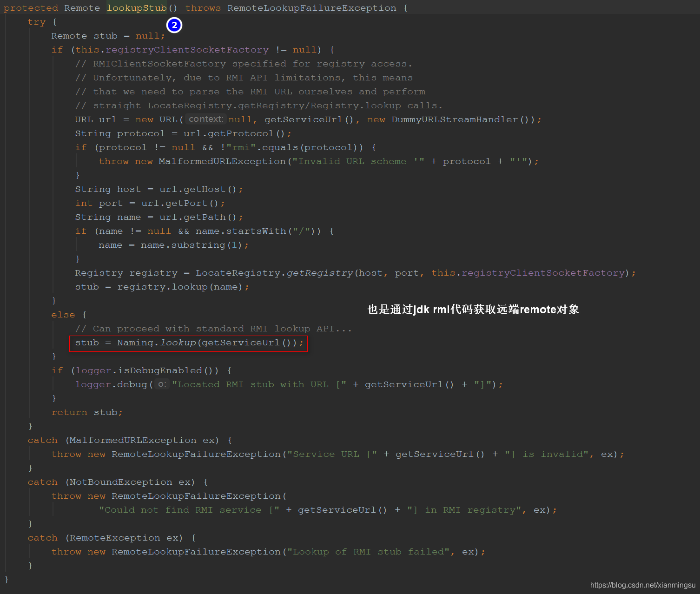The height and width of the screenshot is (594, 700).
Task: Click 'String protocol' variable declaration
Action: click(x=120, y=133)
